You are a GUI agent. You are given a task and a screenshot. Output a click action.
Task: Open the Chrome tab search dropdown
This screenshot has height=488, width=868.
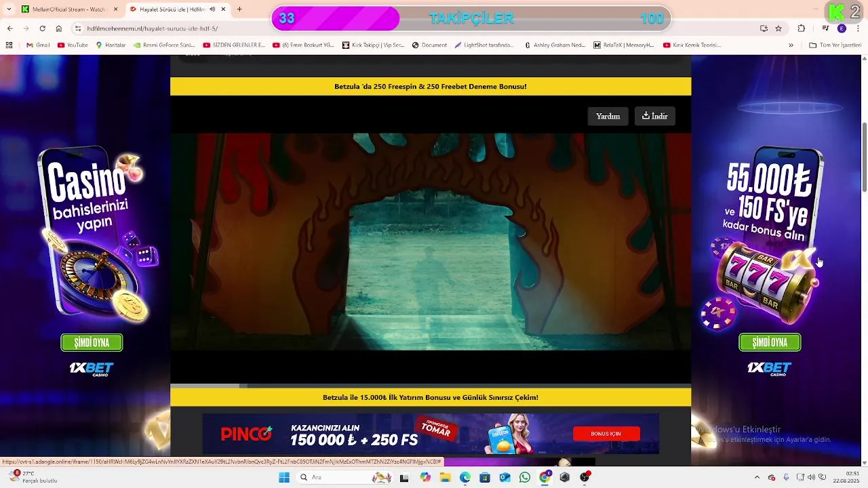[9, 9]
